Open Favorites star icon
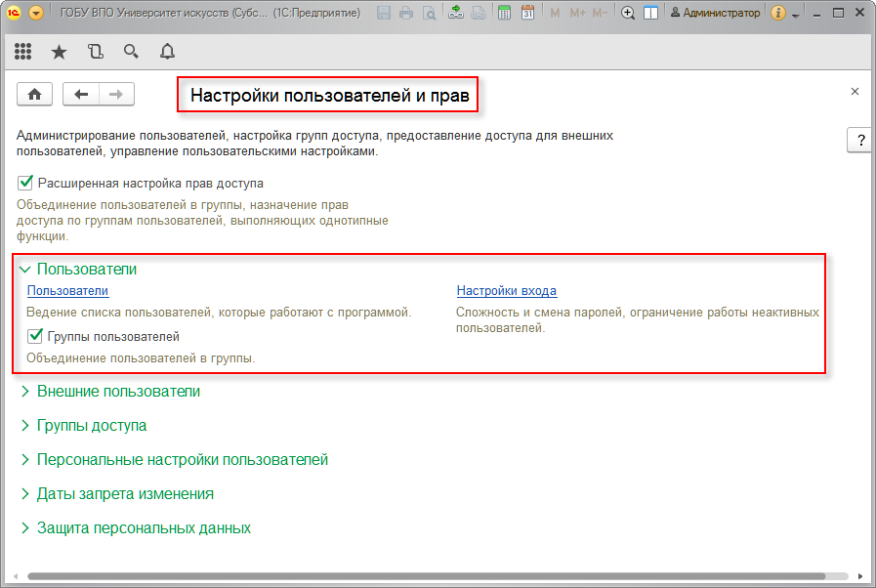This screenshot has height=588, width=876. (59, 52)
